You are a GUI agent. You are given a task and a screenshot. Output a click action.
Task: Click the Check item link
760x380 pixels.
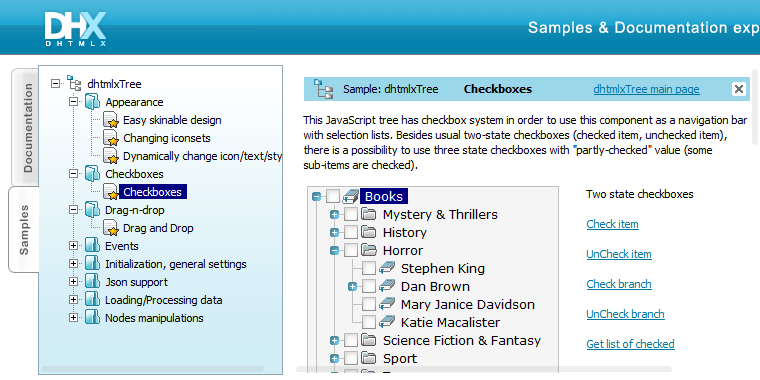coord(612,224)
